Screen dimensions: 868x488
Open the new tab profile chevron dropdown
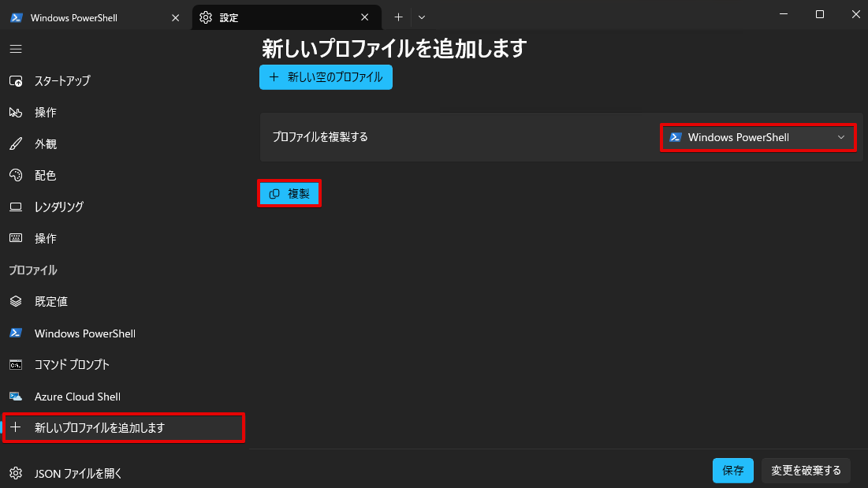421,16
